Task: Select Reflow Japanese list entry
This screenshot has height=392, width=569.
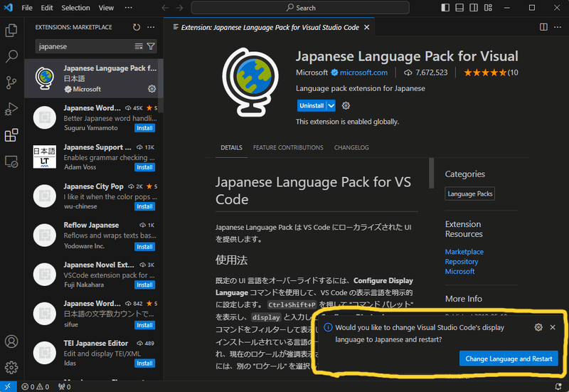Action: pos(94,235)
